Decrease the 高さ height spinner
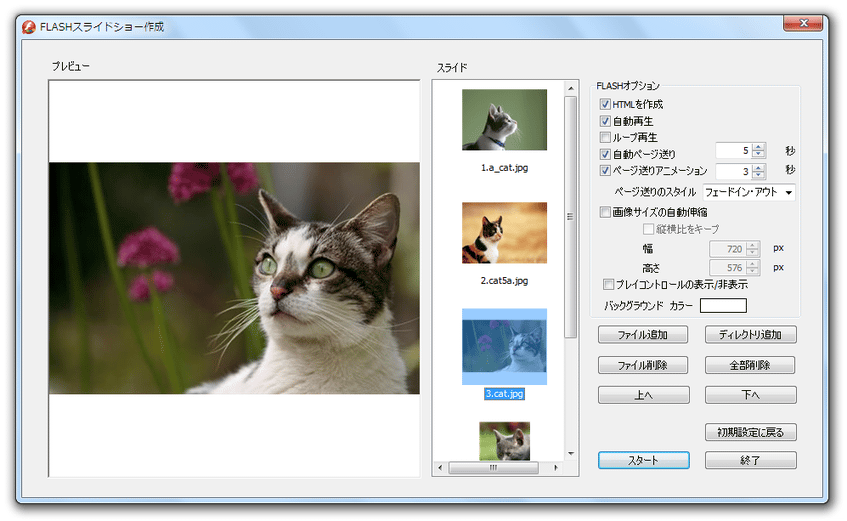 click(x=752, y=271)
